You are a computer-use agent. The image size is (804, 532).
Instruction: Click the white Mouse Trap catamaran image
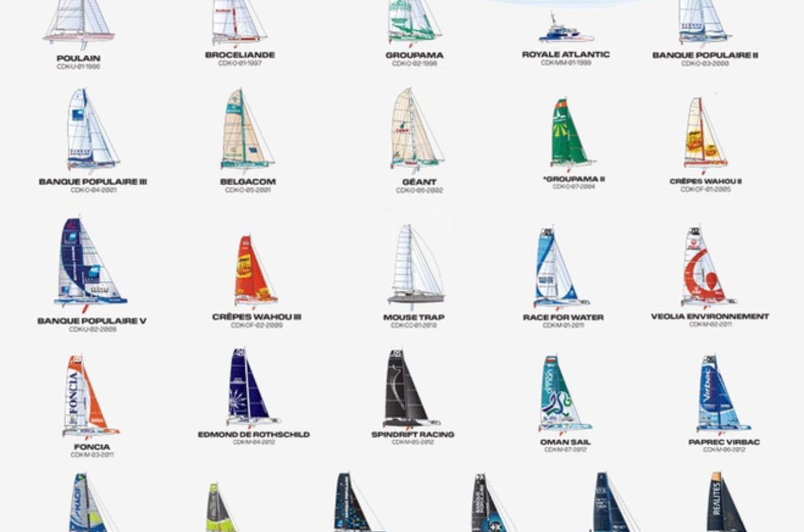click(x=416, y=267)
